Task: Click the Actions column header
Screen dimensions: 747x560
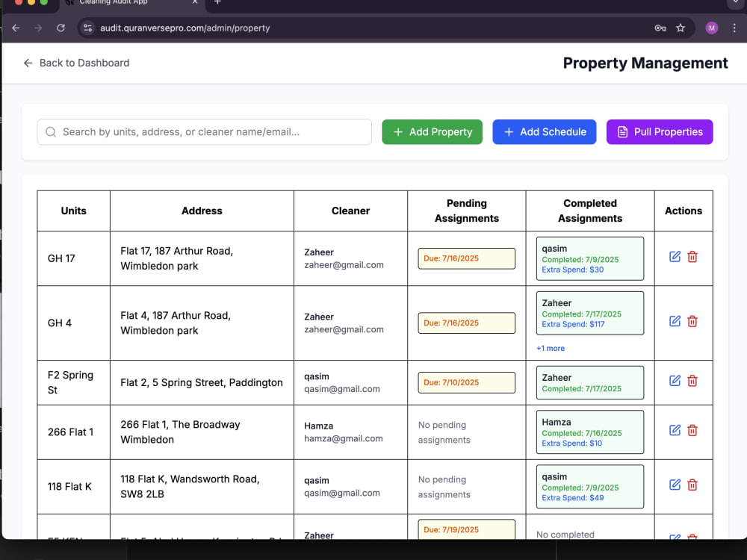Action: [684, 211]
